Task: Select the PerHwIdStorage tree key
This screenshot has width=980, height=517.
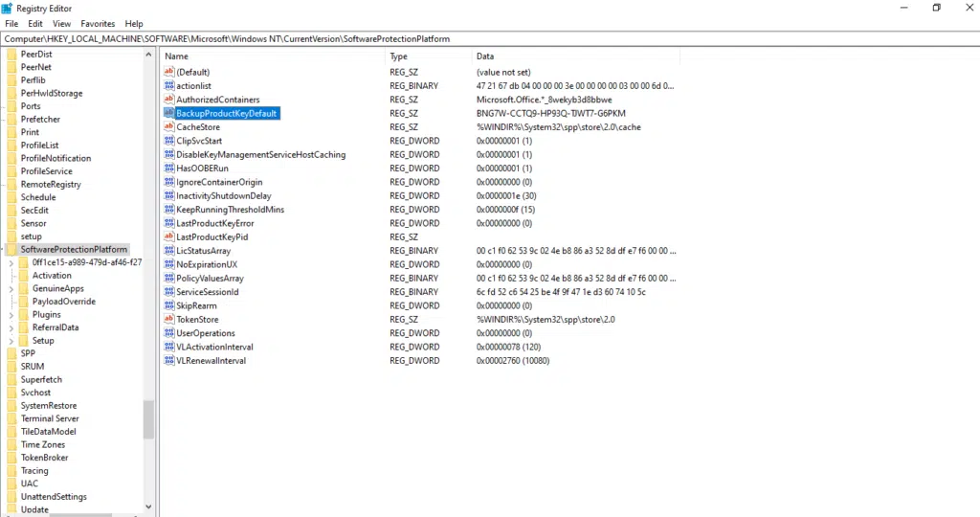Action: (x=52, y=93)
